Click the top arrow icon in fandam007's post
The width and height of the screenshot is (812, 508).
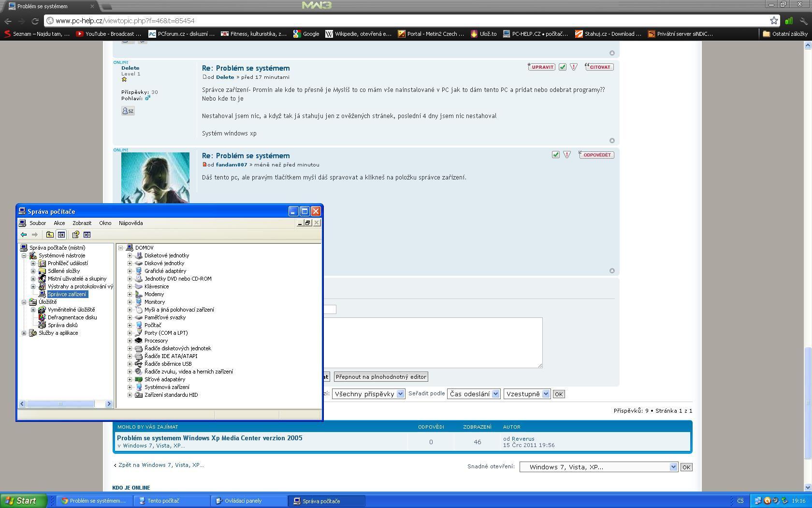pyautogui.click(x=612, y=271)
